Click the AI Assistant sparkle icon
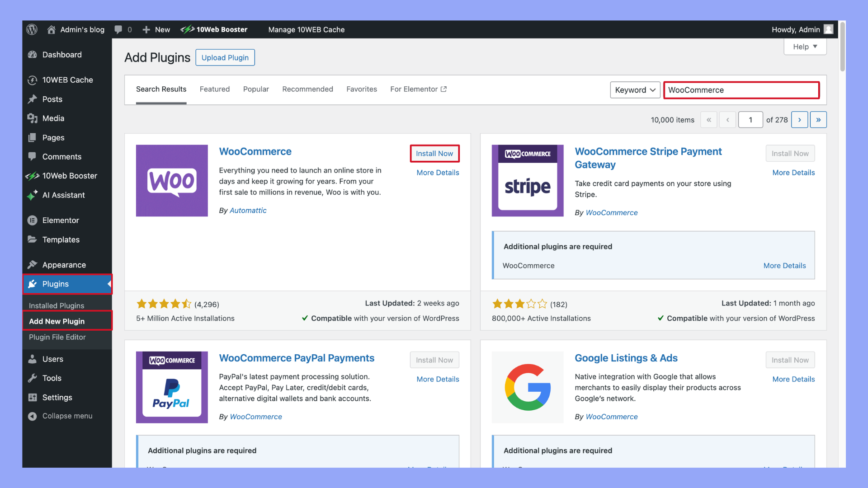This screenshot has height=488, width=868. (x=32, y=195)
